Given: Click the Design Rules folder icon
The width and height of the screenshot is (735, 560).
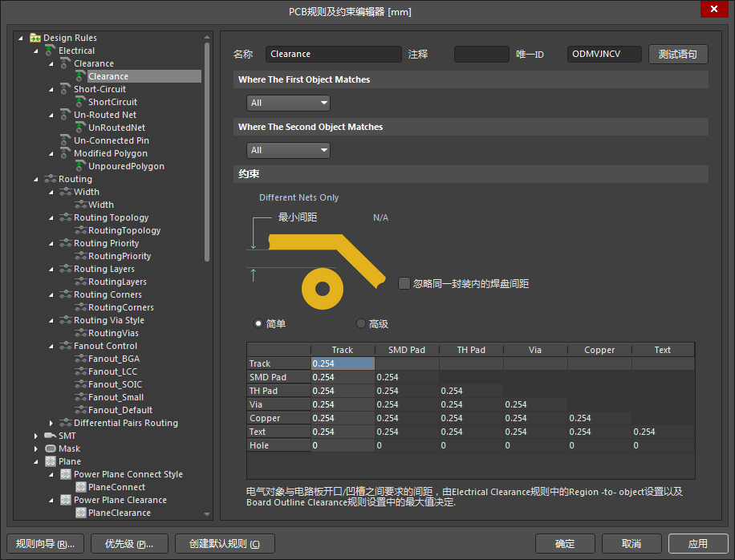Looking at the screenshot, I should point(35,38).
